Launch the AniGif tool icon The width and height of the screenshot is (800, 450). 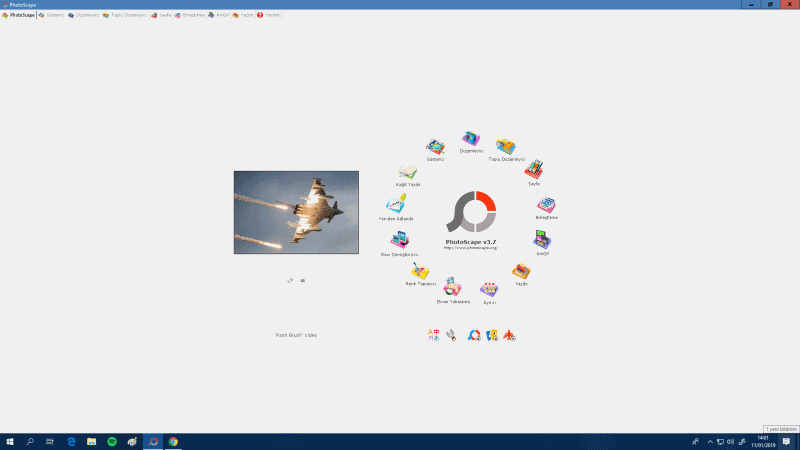[x=542, y=240]
